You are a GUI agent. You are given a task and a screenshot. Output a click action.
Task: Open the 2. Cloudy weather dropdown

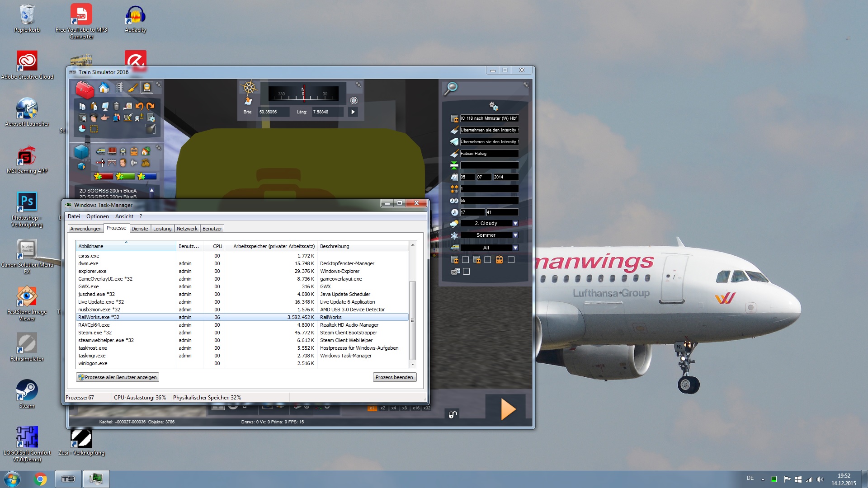point(515,223)
